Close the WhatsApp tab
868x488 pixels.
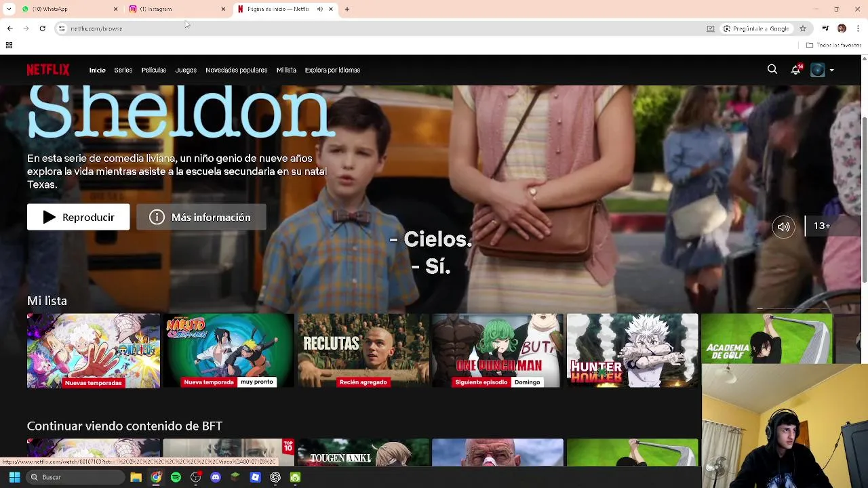115,9
